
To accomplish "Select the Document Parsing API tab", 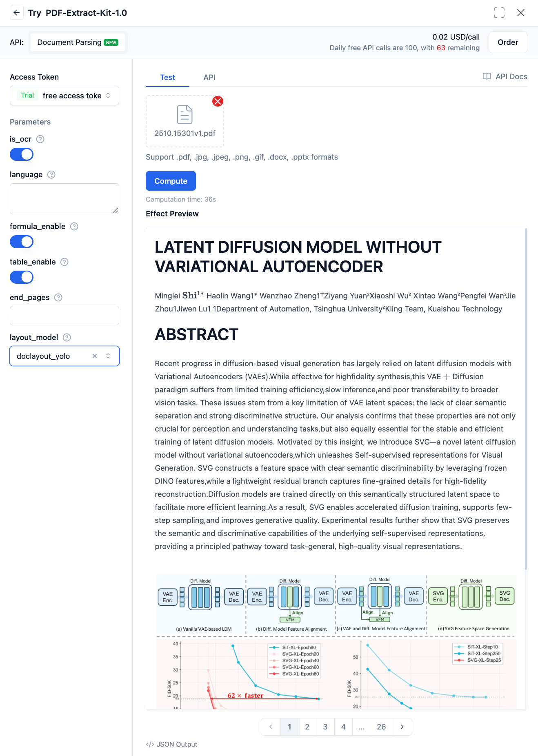I will [78, 42].
